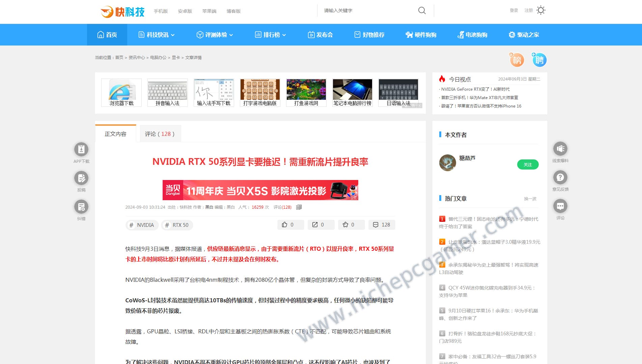
Task: Click the blue 聘 hiring badge
Action: coord(539,60)
